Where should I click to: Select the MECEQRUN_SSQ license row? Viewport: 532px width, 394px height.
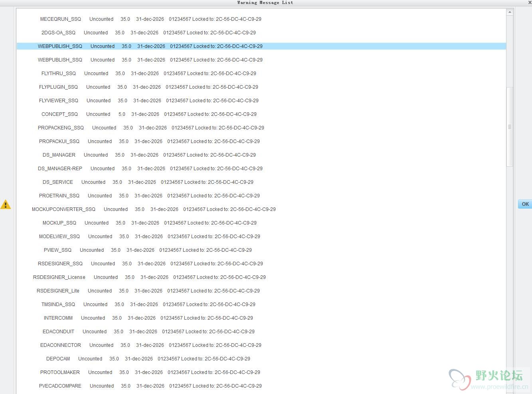[x=261, y=19]
